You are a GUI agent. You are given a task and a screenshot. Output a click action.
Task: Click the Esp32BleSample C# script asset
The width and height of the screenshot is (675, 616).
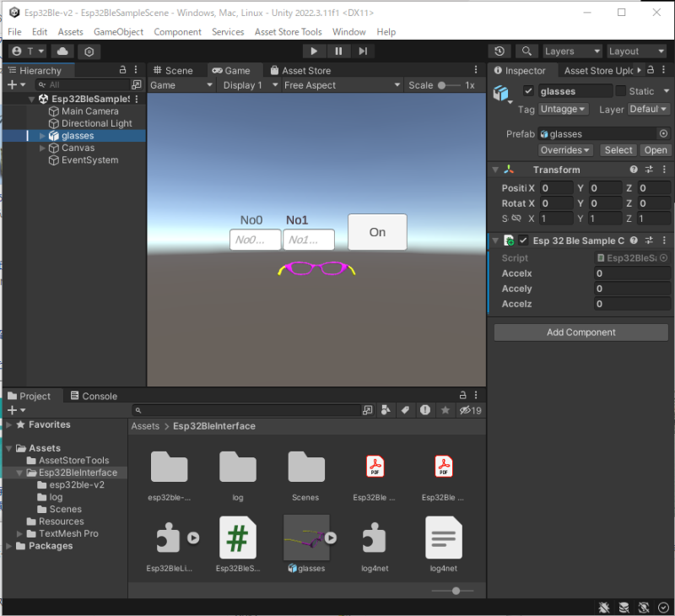coord(238,538)
